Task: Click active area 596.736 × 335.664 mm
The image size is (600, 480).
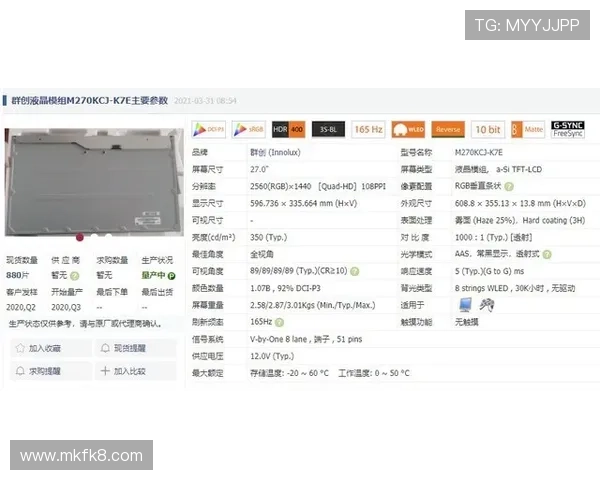Action: coord(303,203)
